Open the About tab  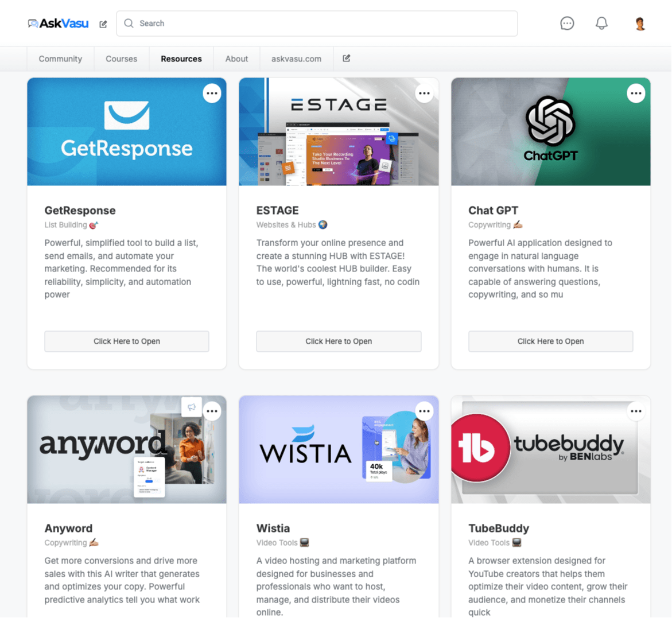[236, 59]
